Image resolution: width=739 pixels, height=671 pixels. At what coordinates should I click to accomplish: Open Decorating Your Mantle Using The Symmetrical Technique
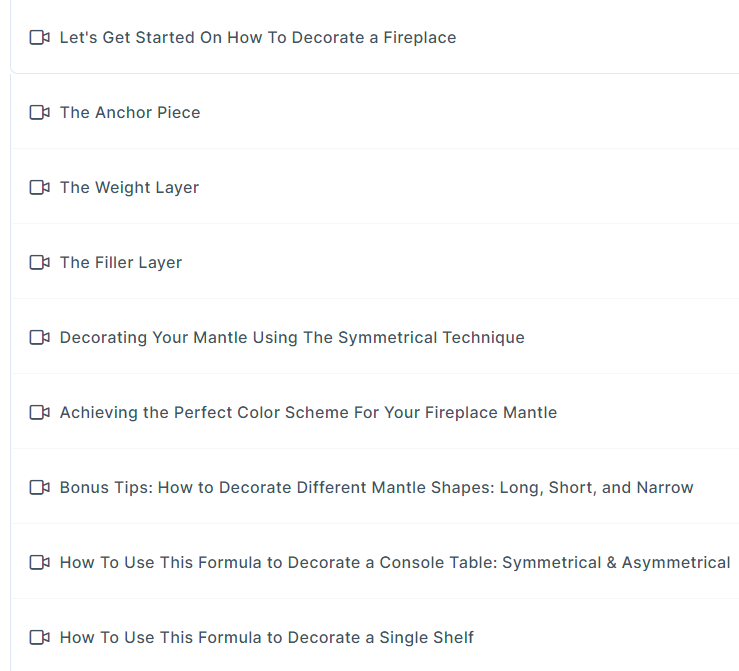click(292, 338)
